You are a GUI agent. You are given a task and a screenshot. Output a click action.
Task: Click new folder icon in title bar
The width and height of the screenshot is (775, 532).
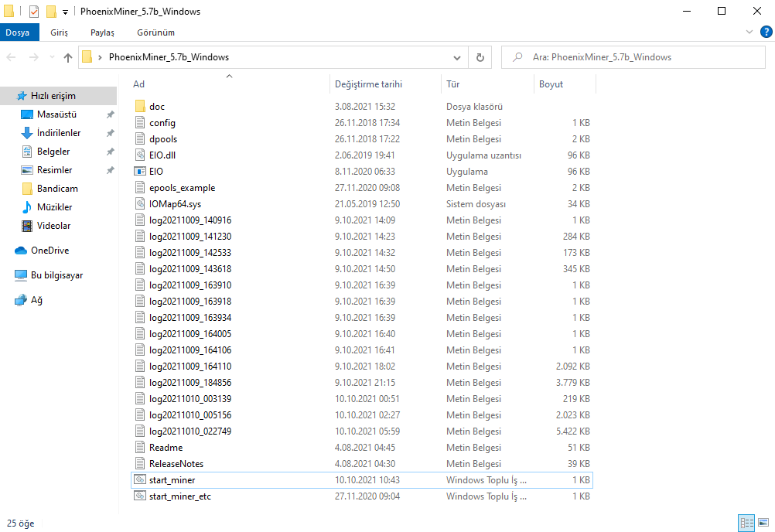point(51,11)
